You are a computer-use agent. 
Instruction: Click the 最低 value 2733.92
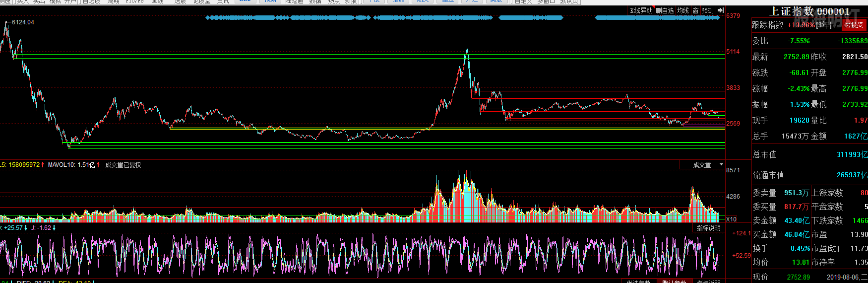[x=855, y=105]
